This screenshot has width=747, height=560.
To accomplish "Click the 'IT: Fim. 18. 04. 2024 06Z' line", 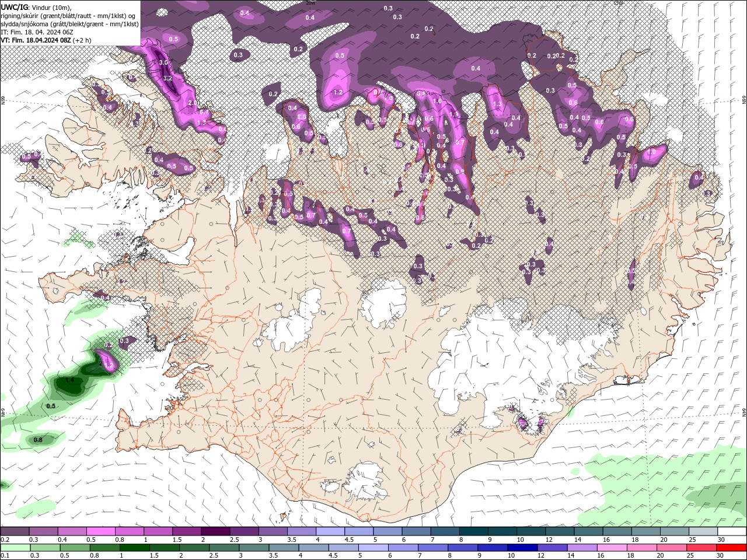I will (x=37, y=32).
